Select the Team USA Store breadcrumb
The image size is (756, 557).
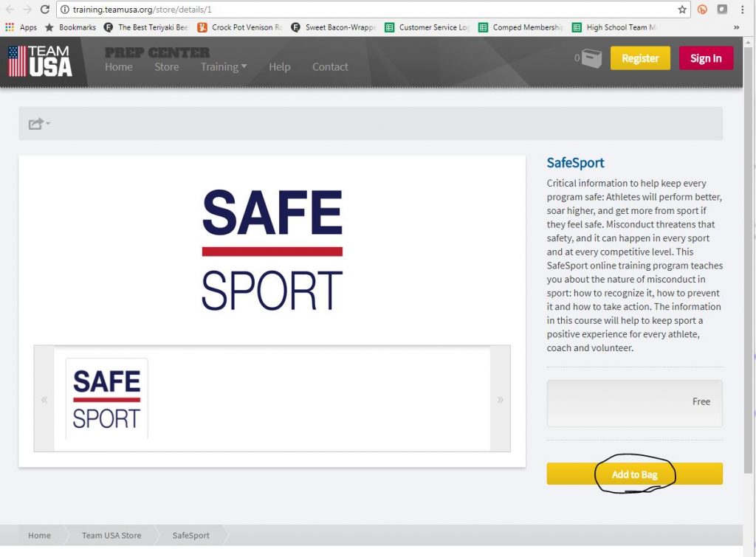(111, 535)
